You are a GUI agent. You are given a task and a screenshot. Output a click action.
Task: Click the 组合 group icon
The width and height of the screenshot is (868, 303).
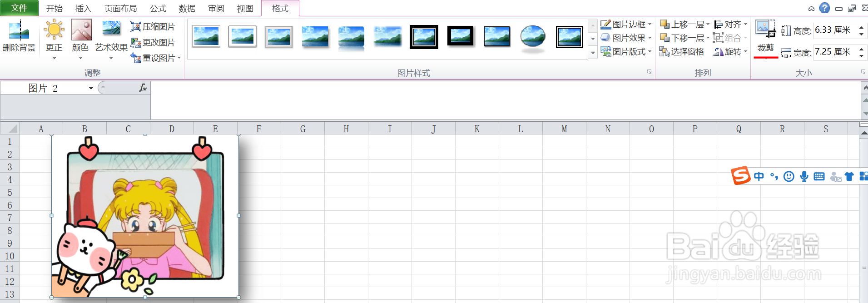(x=718, y=38)
